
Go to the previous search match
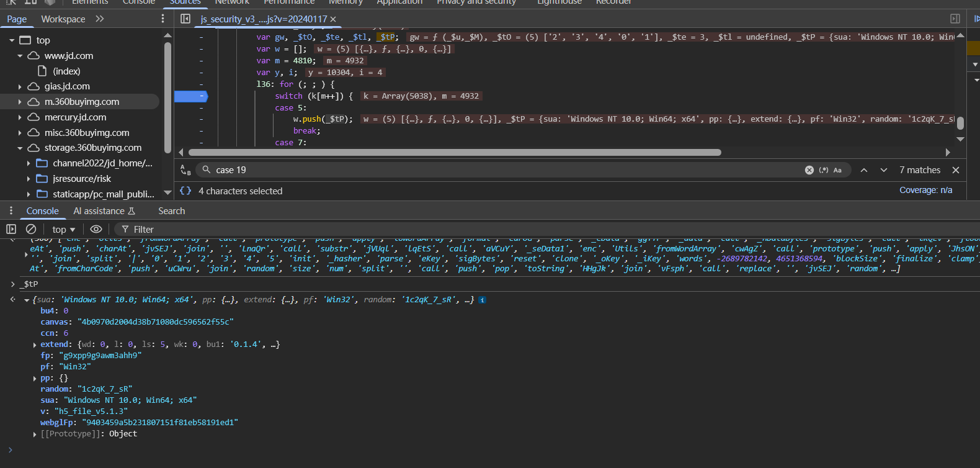pyautogui.click(x=863, y=170)
